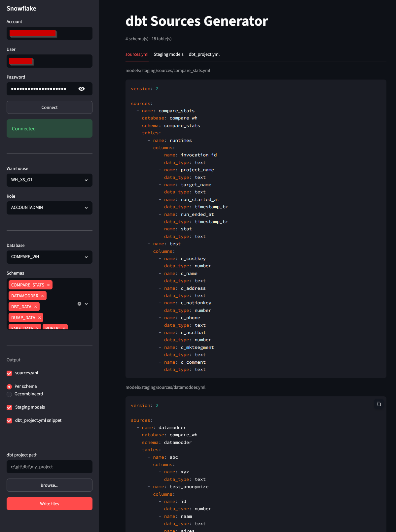Remove the DBT_DATA schema tag

coord(36,307)
